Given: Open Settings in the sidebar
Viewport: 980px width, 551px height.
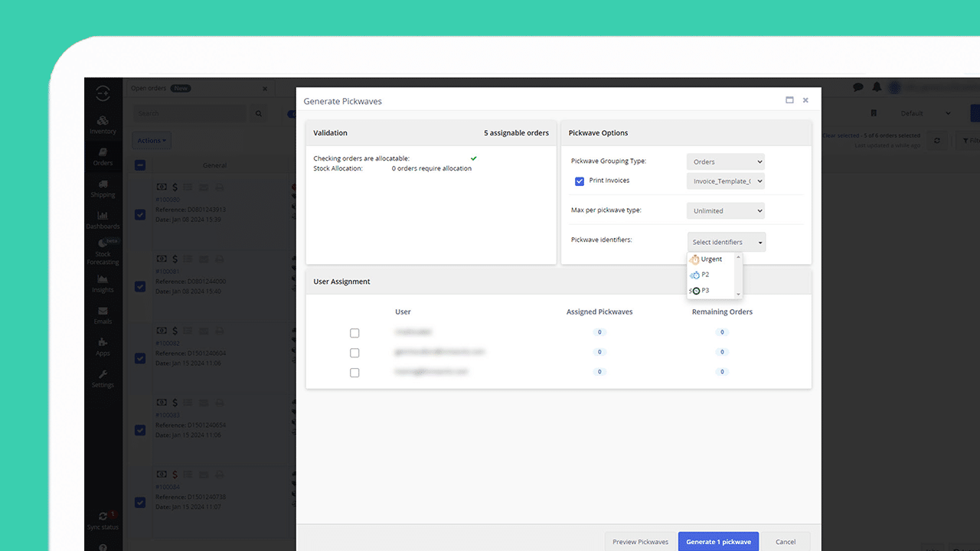Looking at the screenshot, I should point(103,379).
